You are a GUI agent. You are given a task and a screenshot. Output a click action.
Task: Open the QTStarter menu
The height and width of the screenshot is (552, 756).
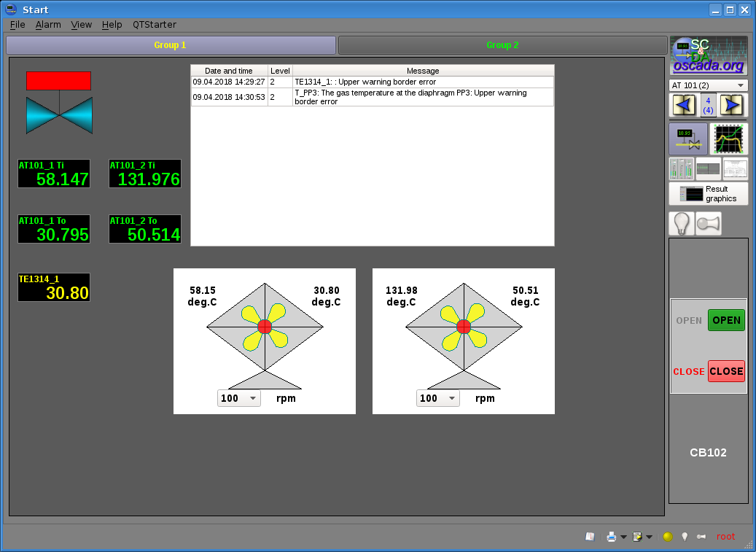(x=155, y=25)
